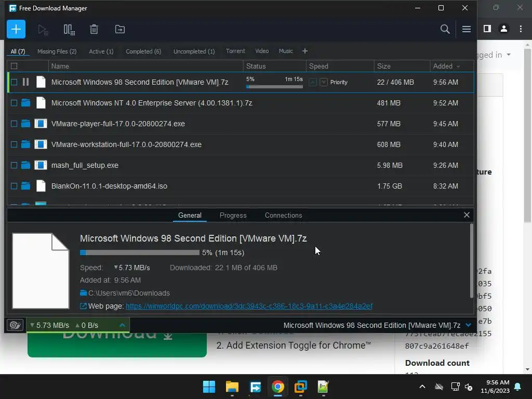
Task: Select the All (7) filter tab
Action: click(18, 51)
